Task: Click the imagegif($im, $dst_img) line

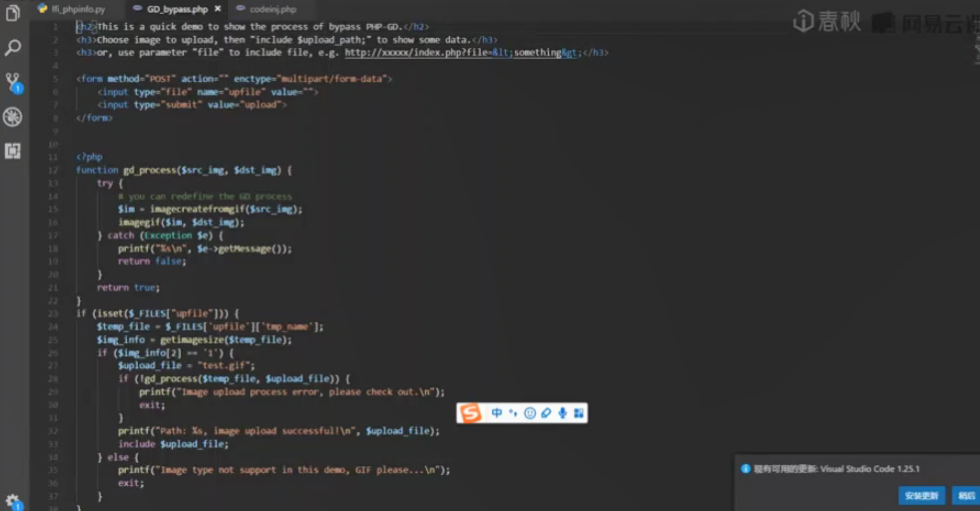Action: pyautogui.click(x=181, y=222)
